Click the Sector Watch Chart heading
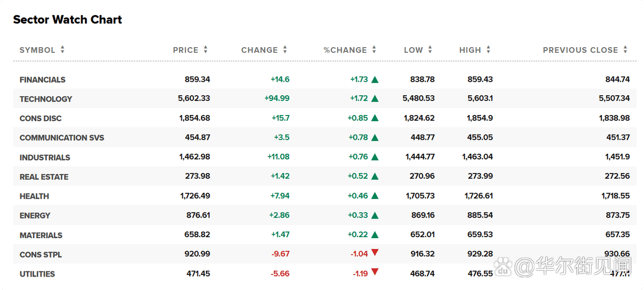The height and width of the screenshot is (290, 644). pos(67,20)
